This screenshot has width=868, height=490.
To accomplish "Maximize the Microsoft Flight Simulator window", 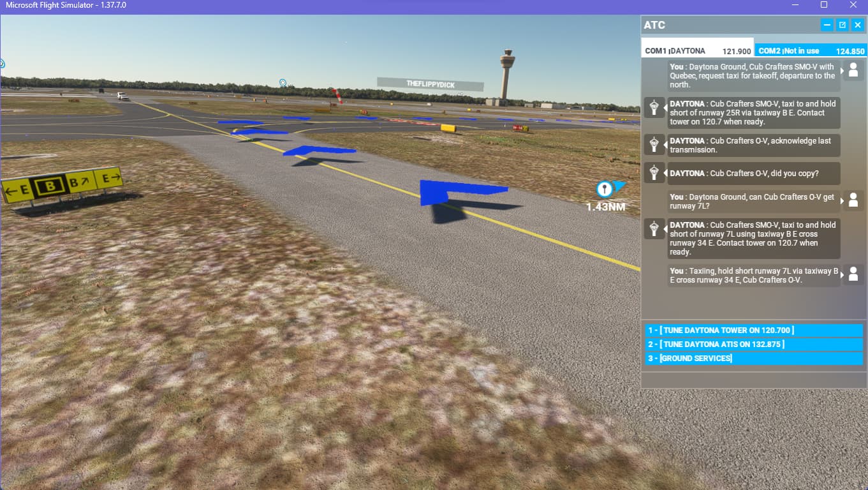I will point(824,5).
